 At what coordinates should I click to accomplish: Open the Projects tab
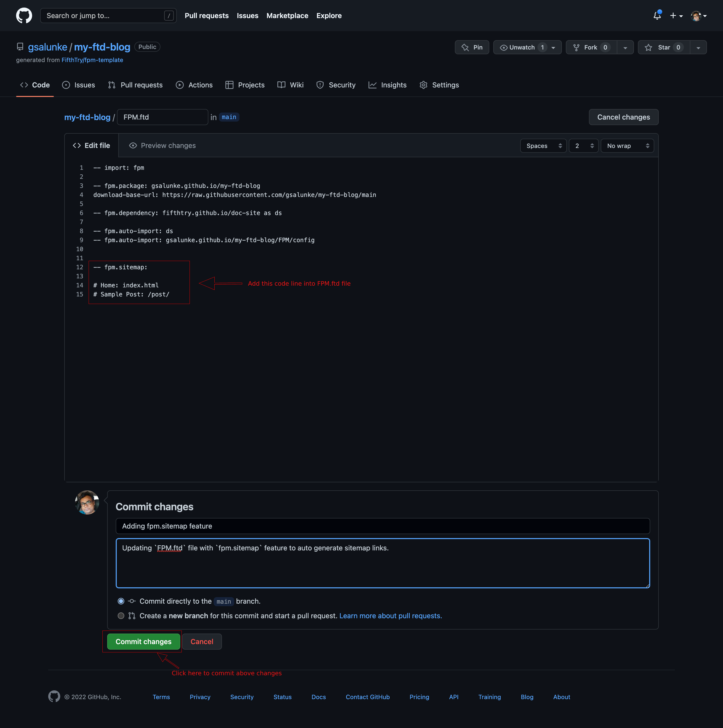coord(245,85)
